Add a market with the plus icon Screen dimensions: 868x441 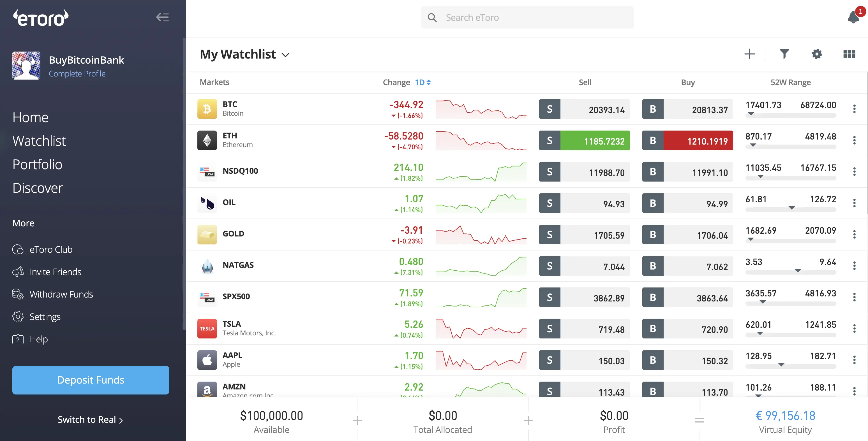(749, 54)
